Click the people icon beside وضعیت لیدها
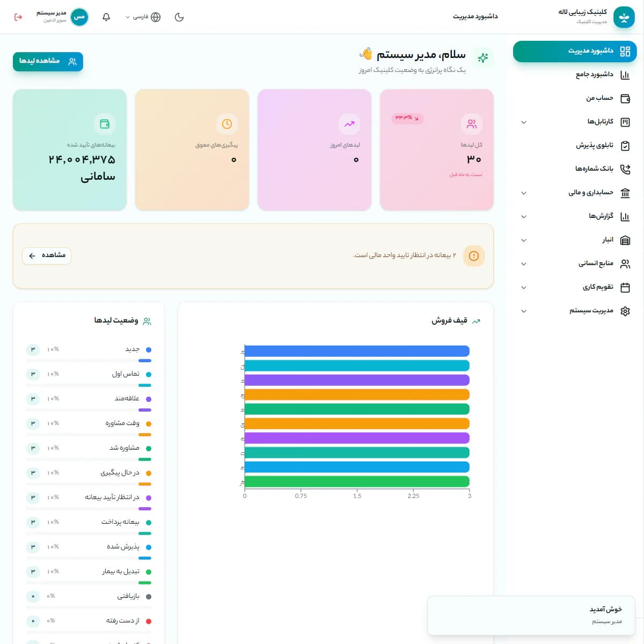The height and width of the screenshot is (644, 644). tap(147, 321)
